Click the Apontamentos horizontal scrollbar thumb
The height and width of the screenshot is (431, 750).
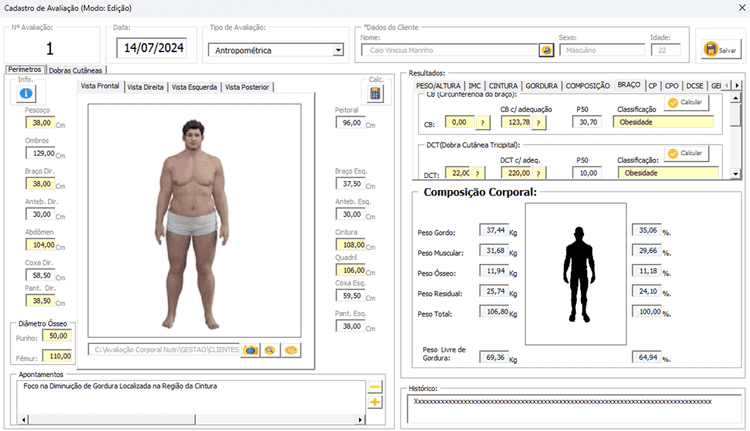(x=111, y=420)
